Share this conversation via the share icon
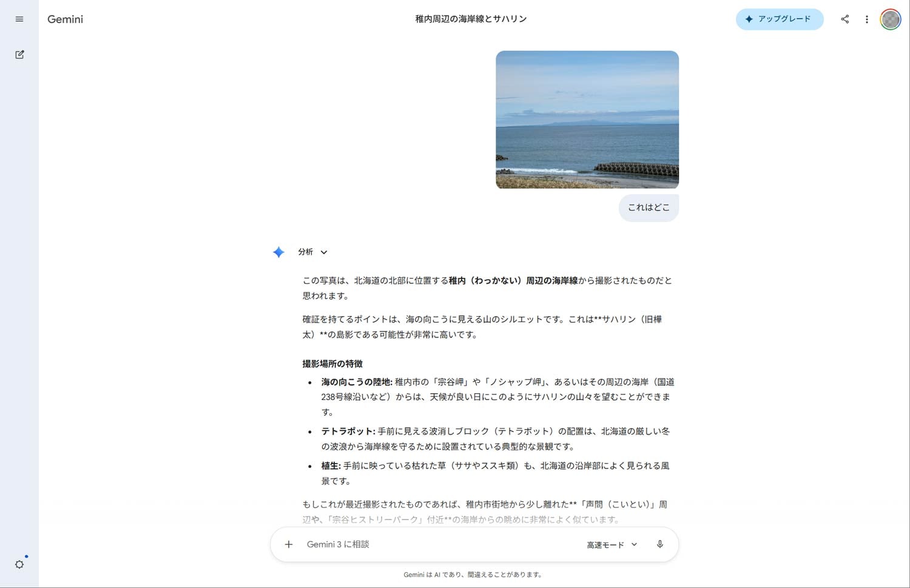This screenshot has width=910, height=588. (844, 19)
